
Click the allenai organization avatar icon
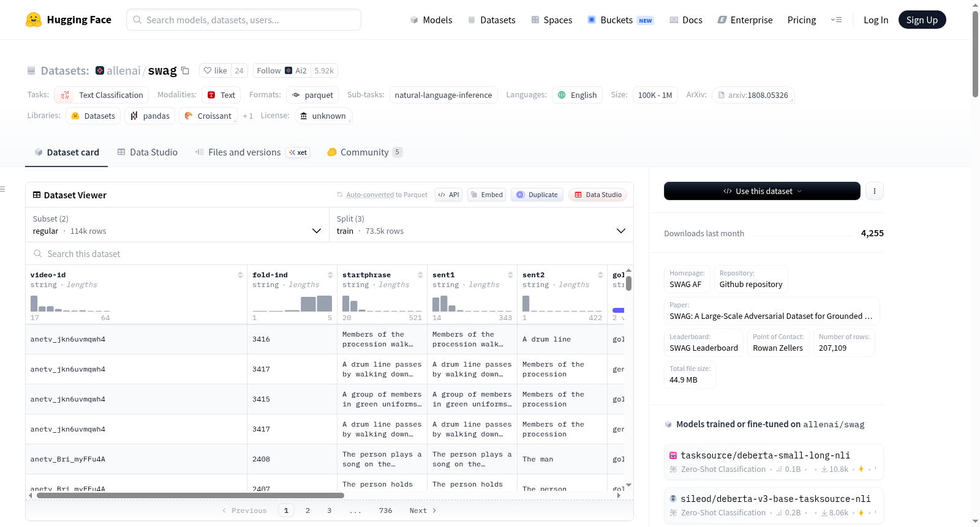coord(100,70)
